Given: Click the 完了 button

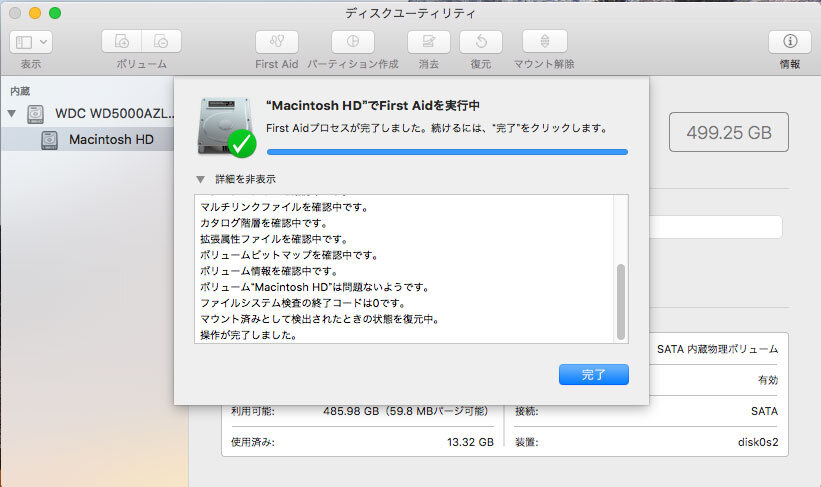Looking at the screenshot, I should click(x=594, y=374).
